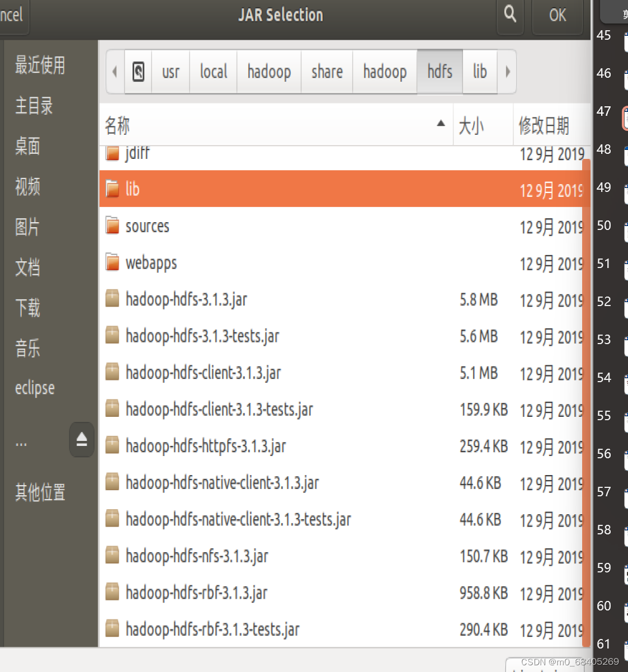
Task: Open the root disk path icon
Action: click(138, 72)
